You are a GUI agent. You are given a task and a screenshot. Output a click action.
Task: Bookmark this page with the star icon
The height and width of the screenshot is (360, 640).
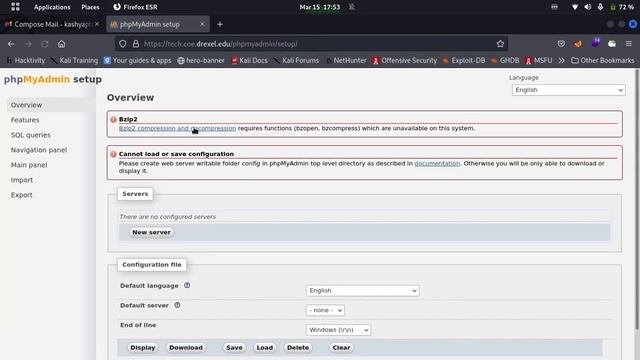coord(500,44)
